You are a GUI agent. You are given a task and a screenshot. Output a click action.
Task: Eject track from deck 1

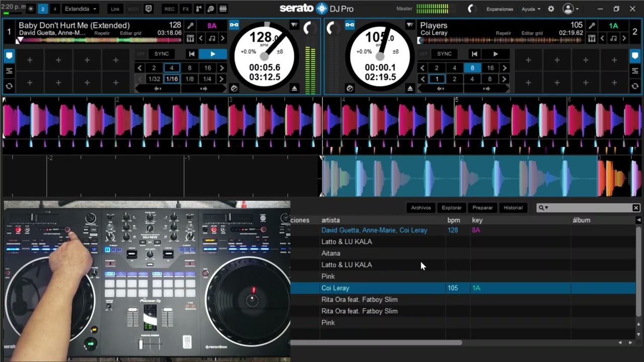pyautogui.click(x=294, y=88)
